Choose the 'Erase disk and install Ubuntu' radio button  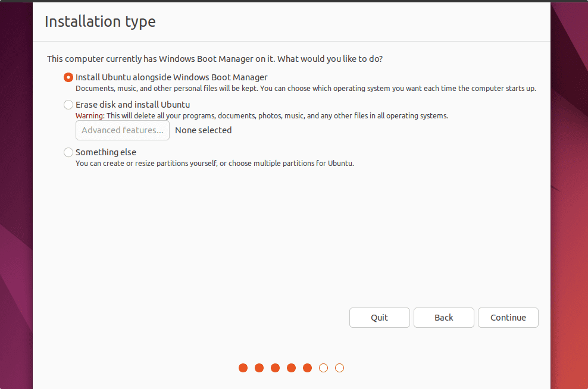coord(68,105)
